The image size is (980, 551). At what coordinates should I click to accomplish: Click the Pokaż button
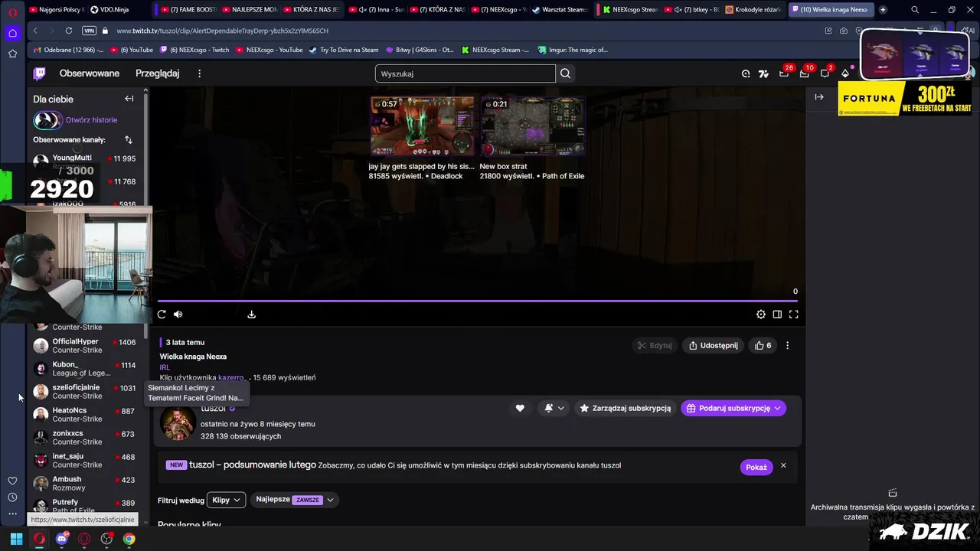click(756, 467)
